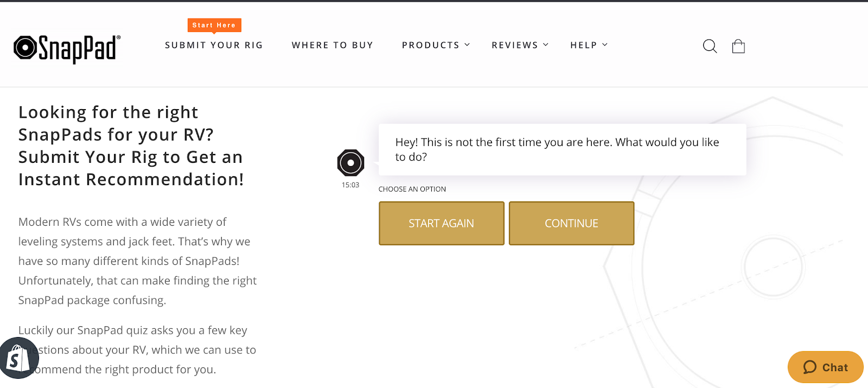
Task: Click the orange Start Here badge
Action: click(x=214, y=26)
